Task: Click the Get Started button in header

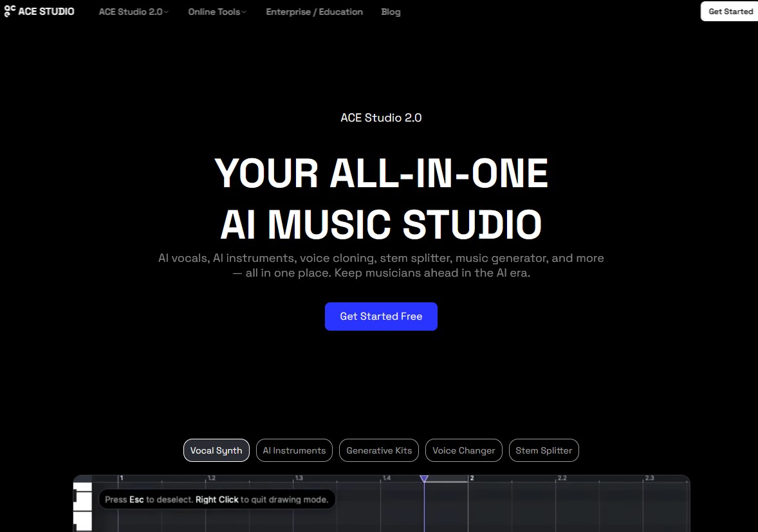Action: point(730,12)
